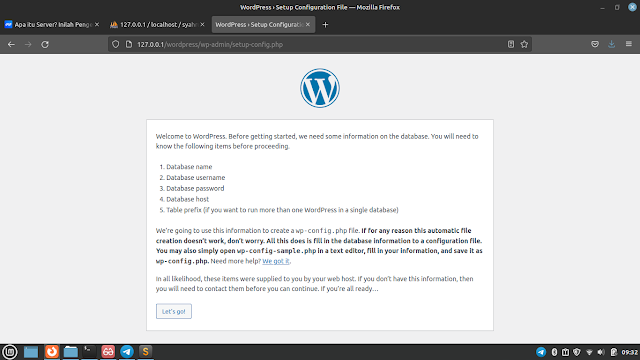The width and height of the screenshot is (640, 360).
Task: Open Sublime Text from the taskbar
Action: (146, 352)
